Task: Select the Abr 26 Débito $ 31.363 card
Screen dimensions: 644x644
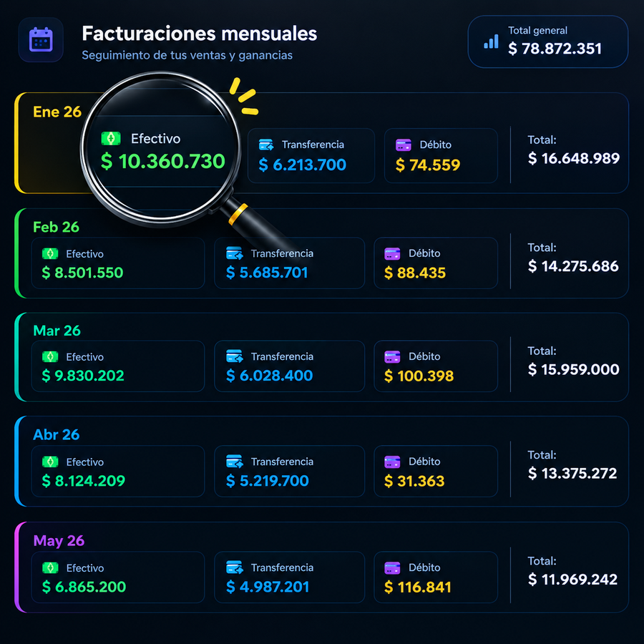Action: click(436, 471)
